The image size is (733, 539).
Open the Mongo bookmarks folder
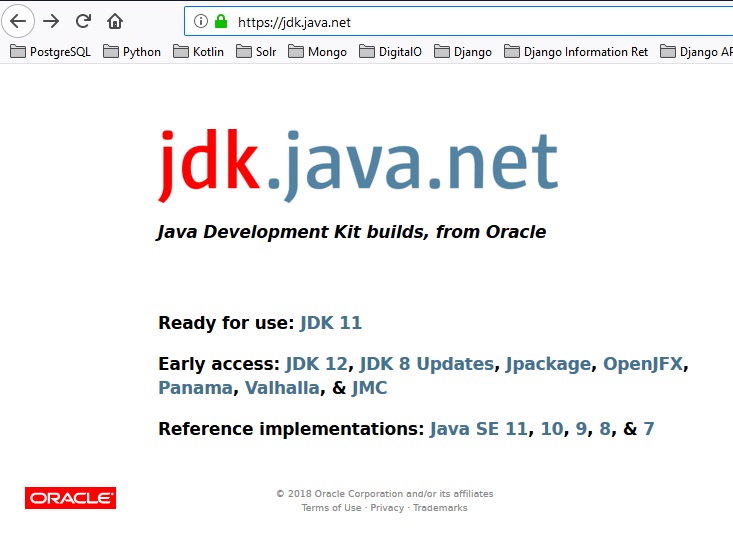[317, 51]
